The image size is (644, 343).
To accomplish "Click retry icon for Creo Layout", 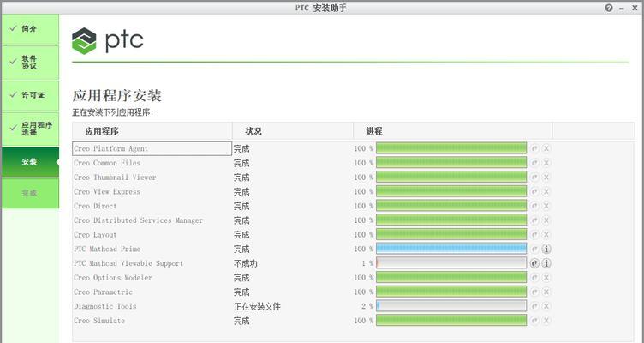I will point(534,234).
